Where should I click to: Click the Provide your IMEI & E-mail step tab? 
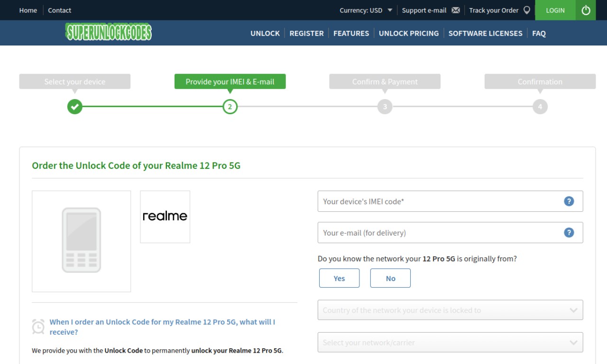click(230, 82)
